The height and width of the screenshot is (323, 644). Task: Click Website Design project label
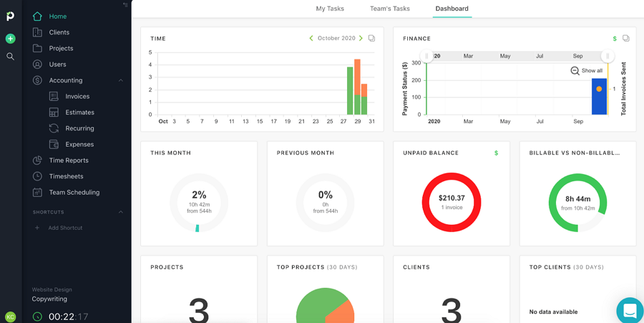coord(52,290)
